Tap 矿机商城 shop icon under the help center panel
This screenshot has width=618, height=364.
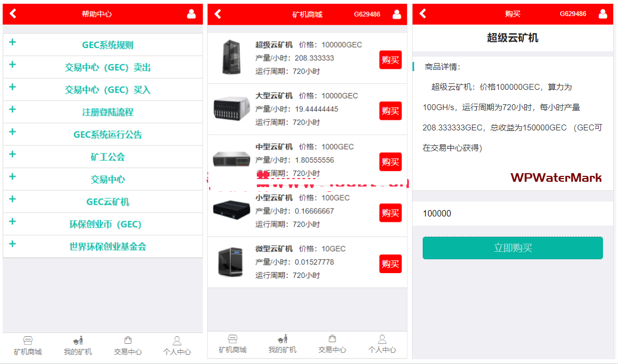(x=28, y=345)
